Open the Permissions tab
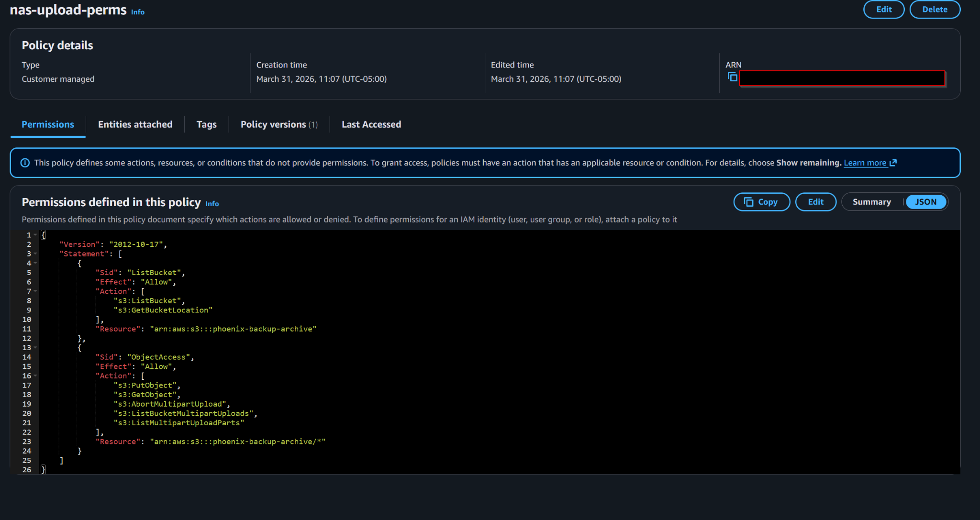 tap(48, 124)
